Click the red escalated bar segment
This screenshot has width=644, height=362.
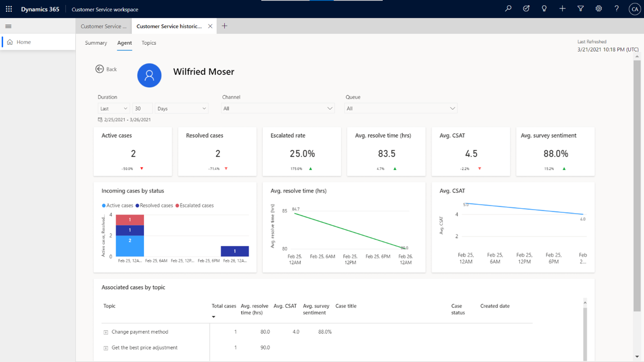[130, 220]
